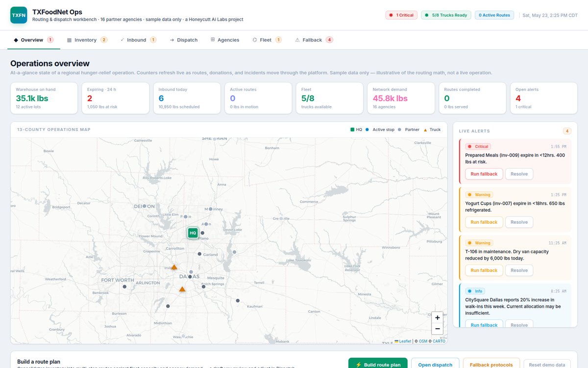The image size is (588, 368).
Task: Open the Network demand card
Action: tap(401, 98)
